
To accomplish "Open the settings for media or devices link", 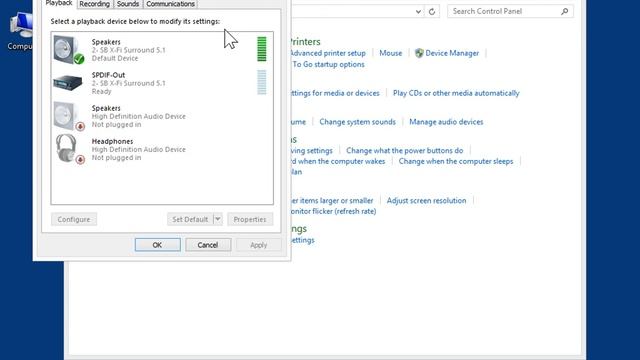I will 336,93.
